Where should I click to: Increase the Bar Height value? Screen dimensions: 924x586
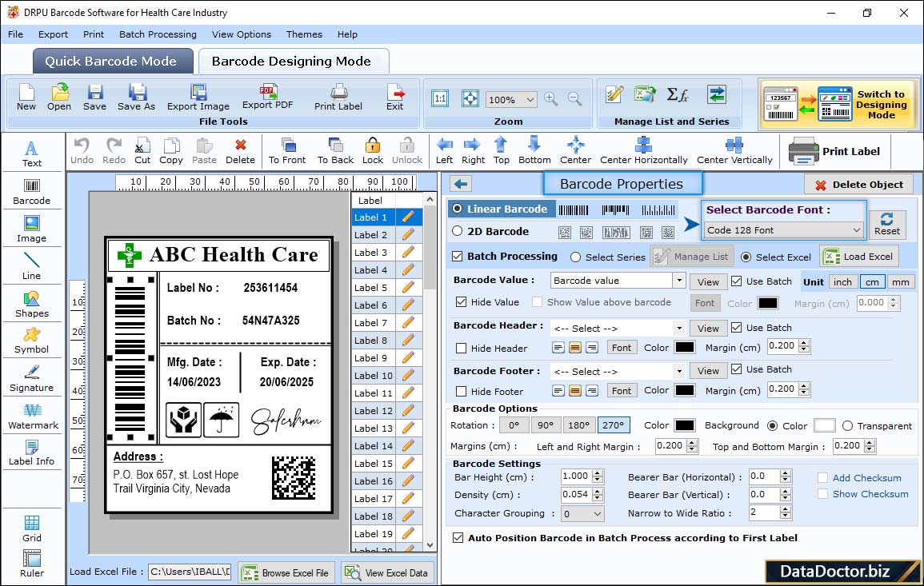pyautogui.click(x=598, y=473)
